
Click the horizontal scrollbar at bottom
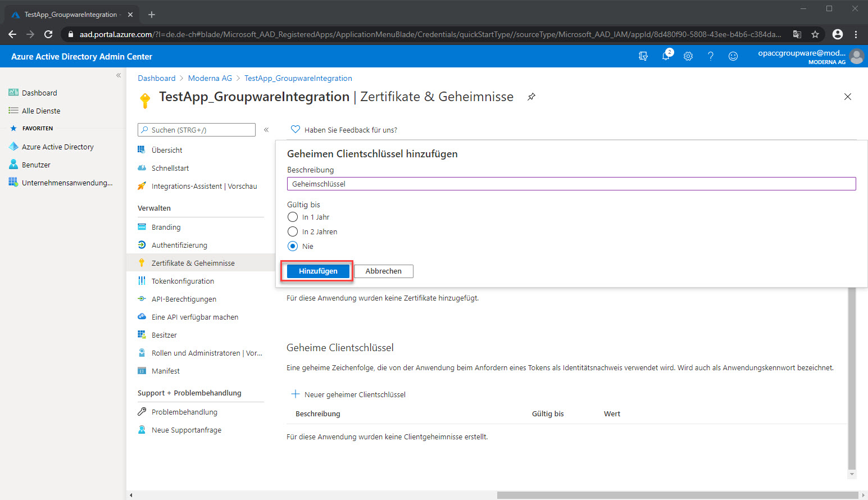point(678,495)
